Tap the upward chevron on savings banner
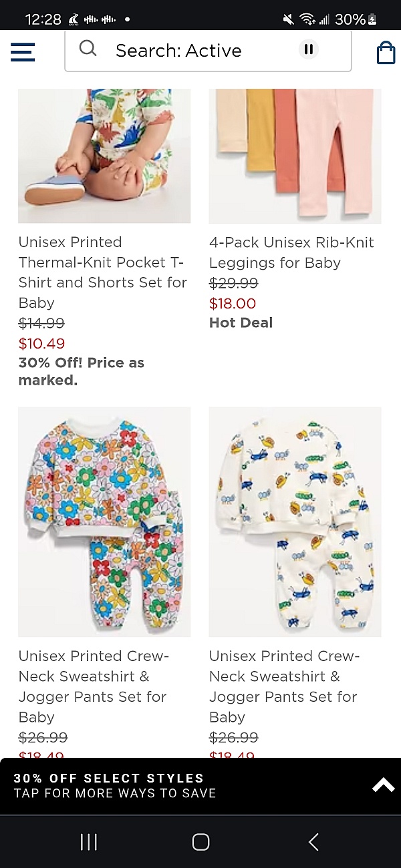The width and height of the screenshot is (401, 868). coord(382,785)
